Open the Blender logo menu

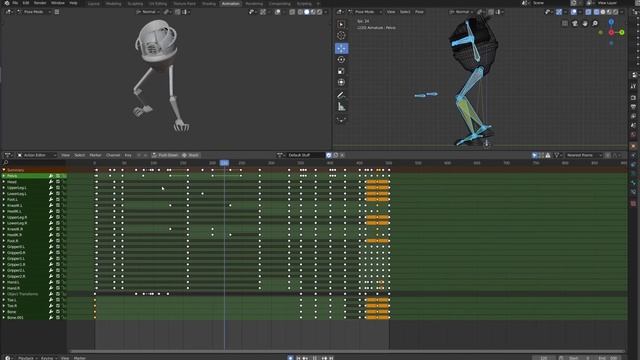pyautogui.click(x=6, y=3)
